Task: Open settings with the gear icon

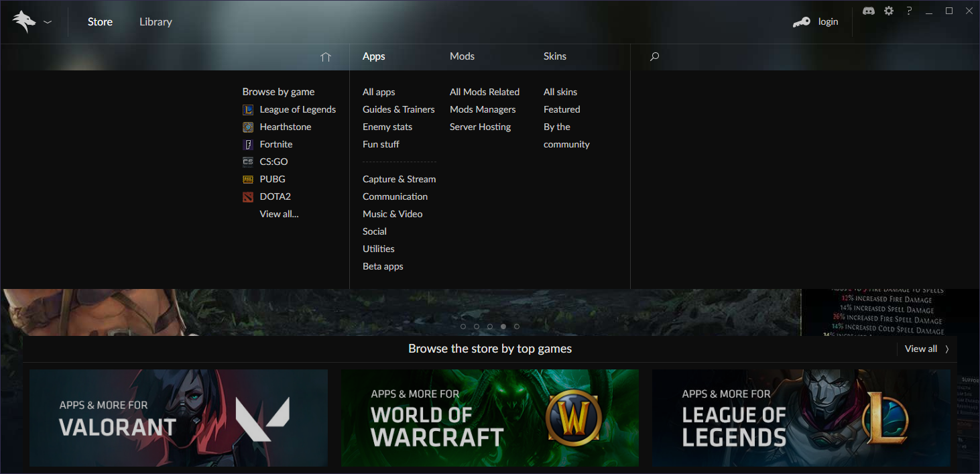Action: point(889,11)
